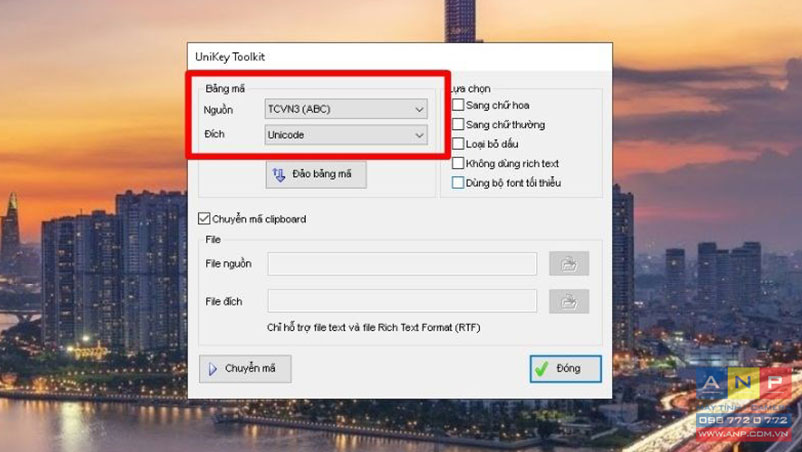Click the play triangle icon on Chuyển mã
The height and width of the screenshot is (452, 802).
point(213,369)
